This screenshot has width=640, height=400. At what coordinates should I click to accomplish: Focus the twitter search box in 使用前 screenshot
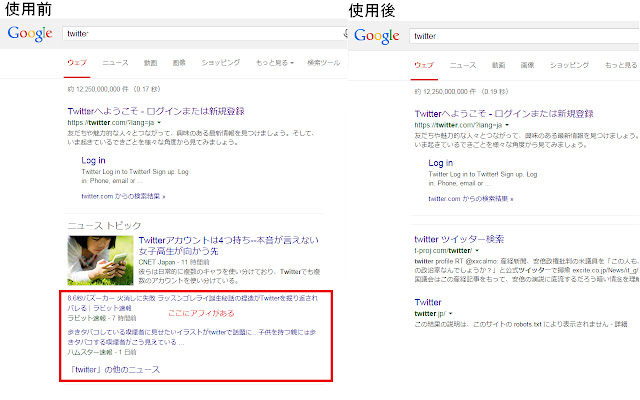pos(205,33)
